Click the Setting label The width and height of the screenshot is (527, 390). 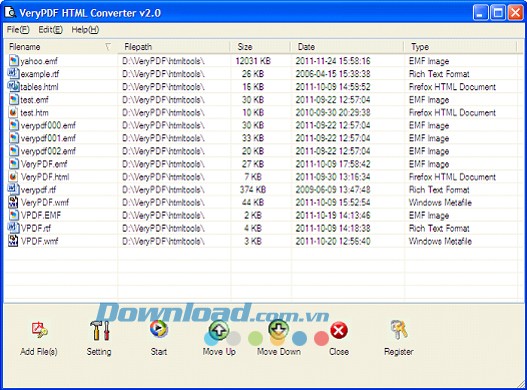pos(99,352)
